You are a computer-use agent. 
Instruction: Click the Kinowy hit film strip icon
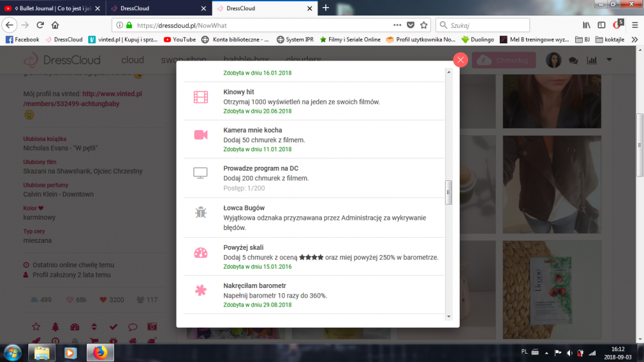(x=201, y=97)
